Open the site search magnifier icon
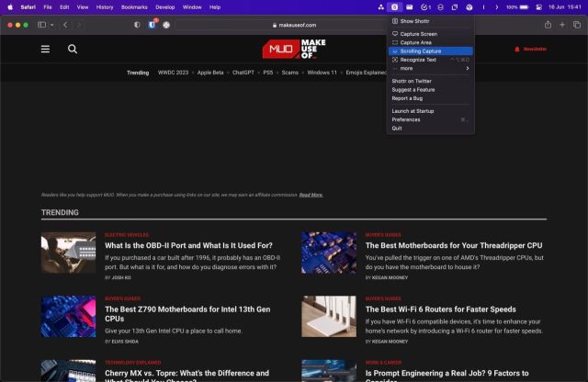 click(x=73, y=49)
